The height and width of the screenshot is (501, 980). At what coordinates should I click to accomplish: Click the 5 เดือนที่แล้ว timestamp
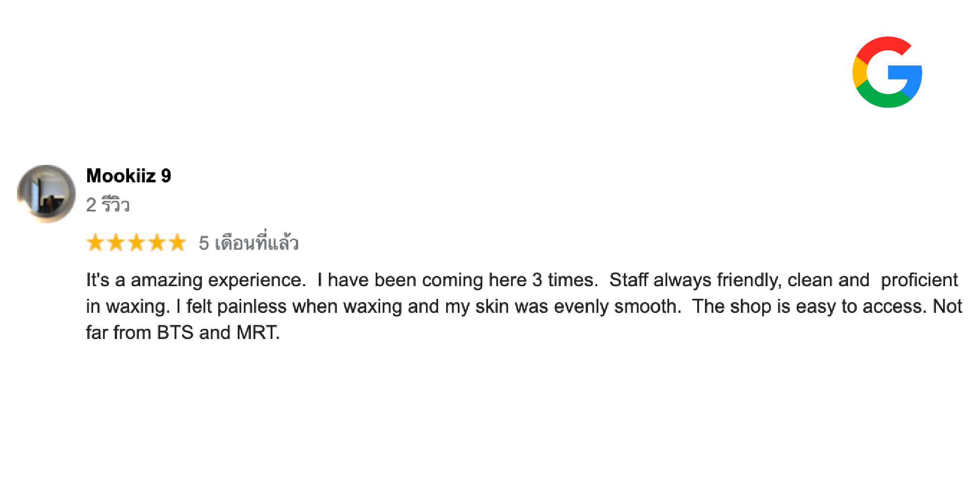[248, 242]
